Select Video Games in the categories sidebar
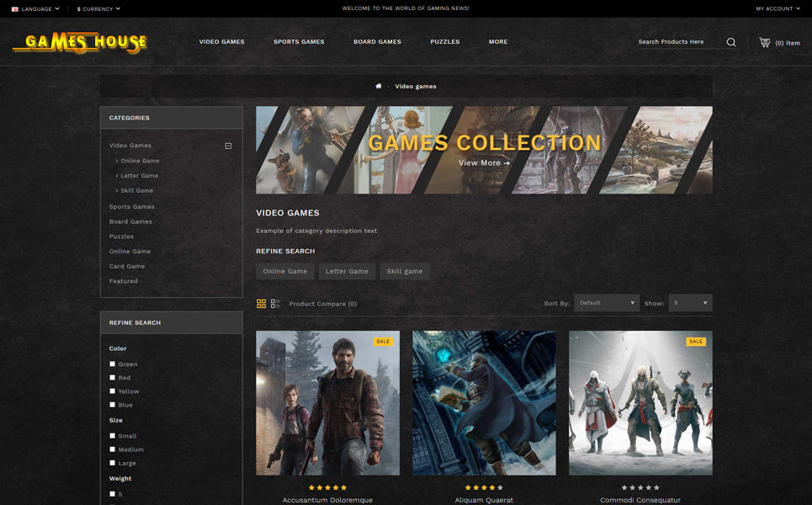Screen dimensions: 812x505 [x=130, y=146]
